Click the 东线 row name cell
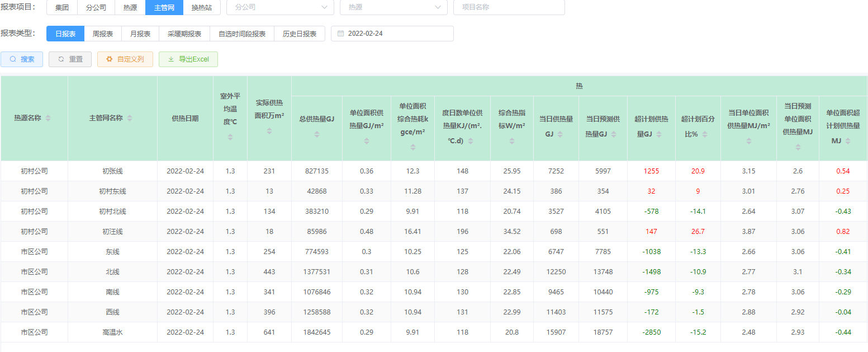 112,252
